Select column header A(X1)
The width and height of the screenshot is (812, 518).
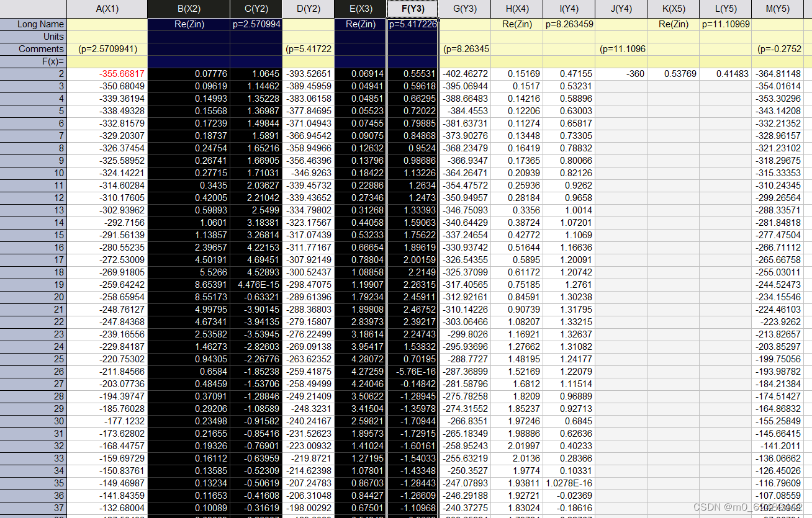click(107, 9)
